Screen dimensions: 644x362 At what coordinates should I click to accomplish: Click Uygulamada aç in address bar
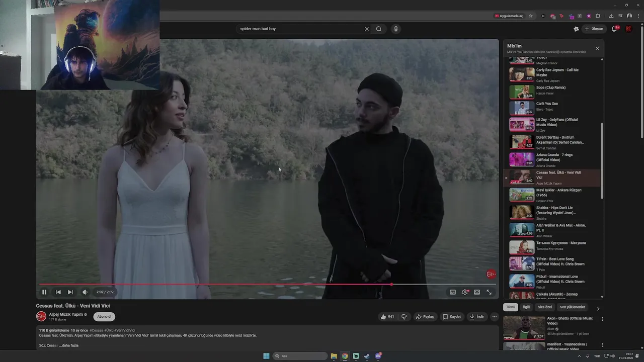[x=509, y=16]
